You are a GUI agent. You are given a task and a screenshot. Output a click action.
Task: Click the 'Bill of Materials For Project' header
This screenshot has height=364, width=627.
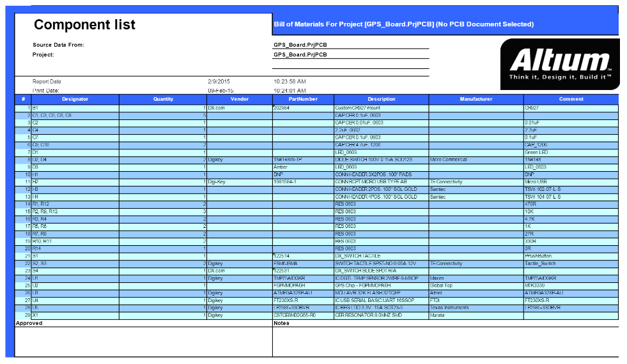[403, 24]
